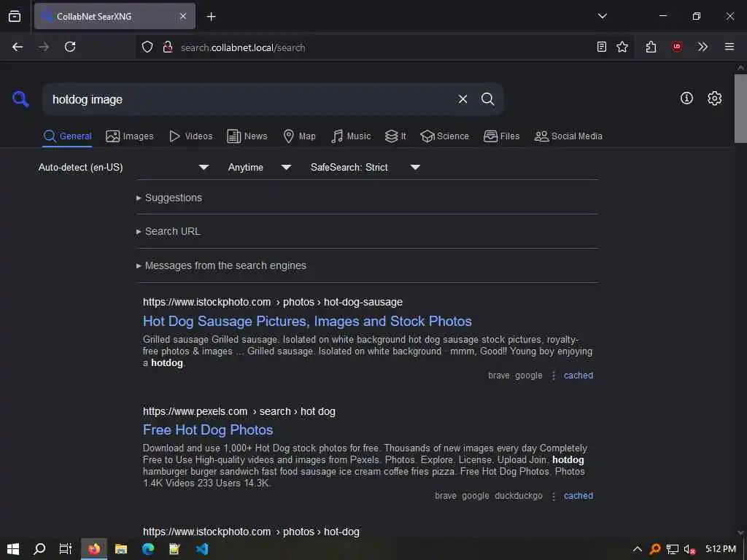The width and height of the screenshot is (747, 560).
Task: Open Visual Studio Code from taskbar
Action: (202, 549)
